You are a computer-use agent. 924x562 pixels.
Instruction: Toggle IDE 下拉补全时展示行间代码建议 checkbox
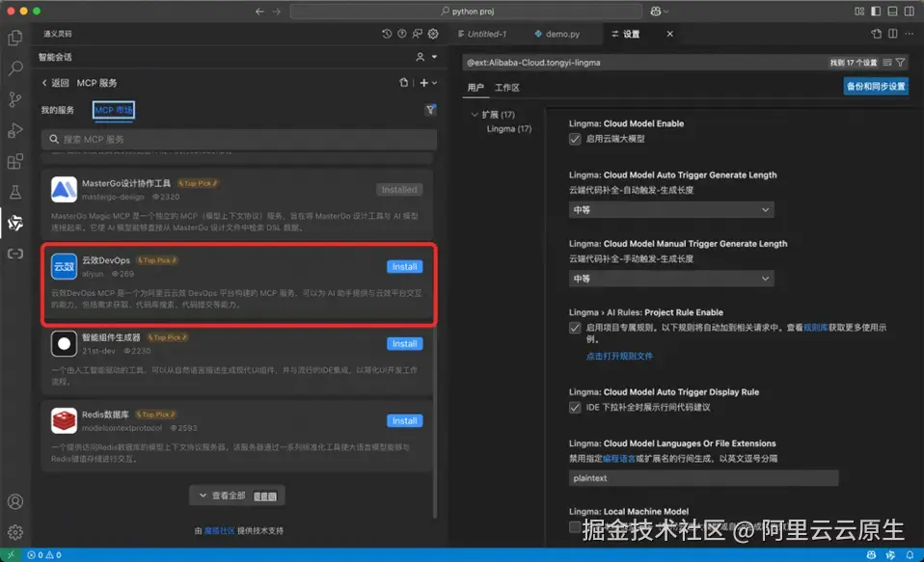(575, 408)
